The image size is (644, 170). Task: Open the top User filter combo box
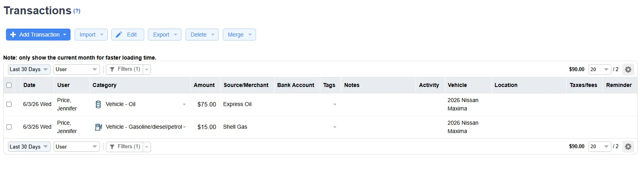[x=76, y=69]
